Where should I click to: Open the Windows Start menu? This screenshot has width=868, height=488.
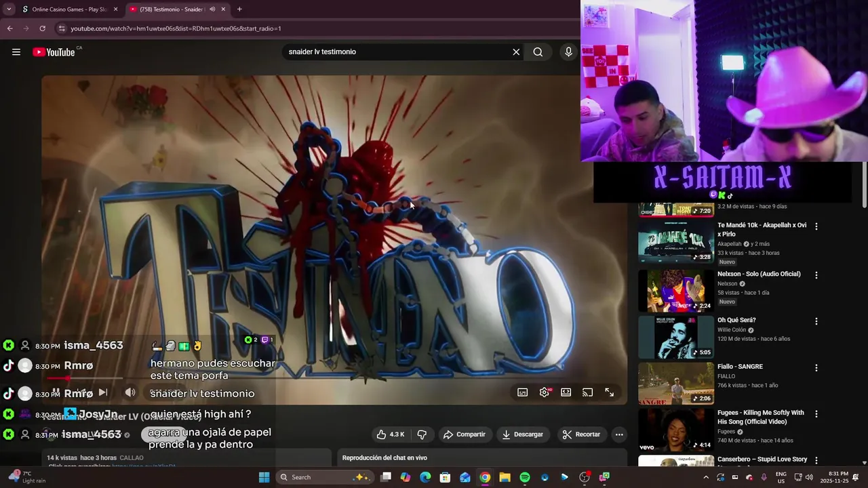264,477
